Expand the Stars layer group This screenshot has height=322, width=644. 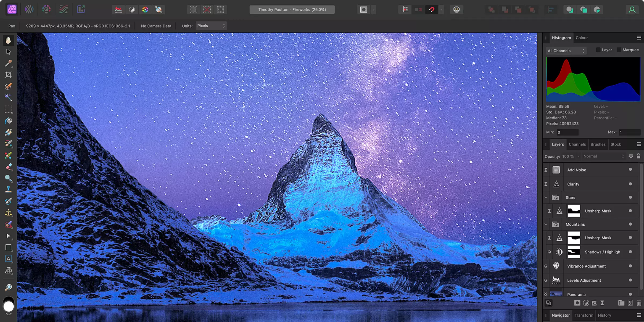coord(546,197)
